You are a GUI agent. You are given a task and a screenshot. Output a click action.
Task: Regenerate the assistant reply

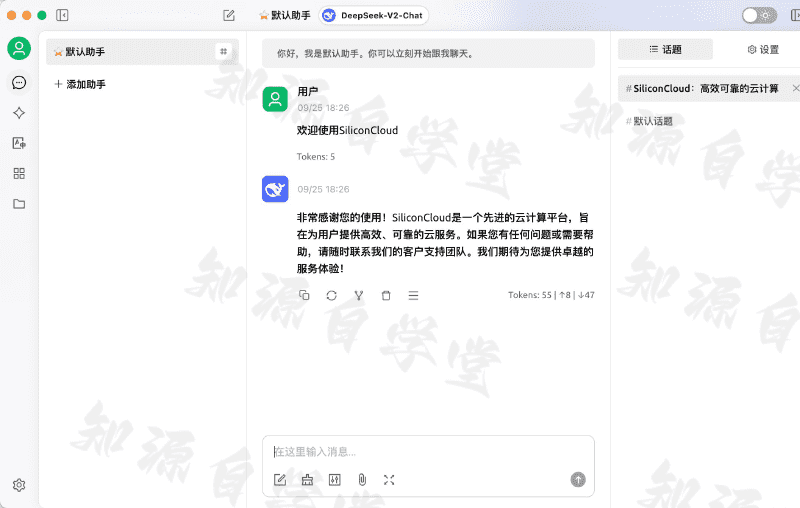pos(332,295)
